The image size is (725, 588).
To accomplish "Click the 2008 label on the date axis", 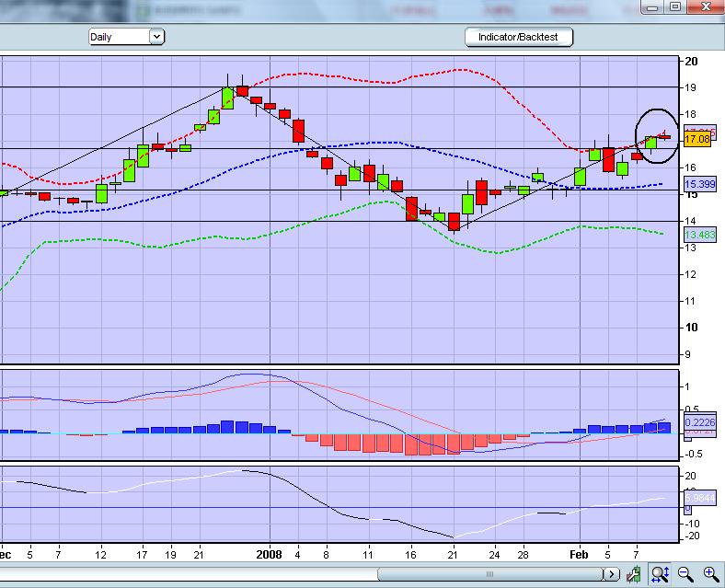I will 270,555.
